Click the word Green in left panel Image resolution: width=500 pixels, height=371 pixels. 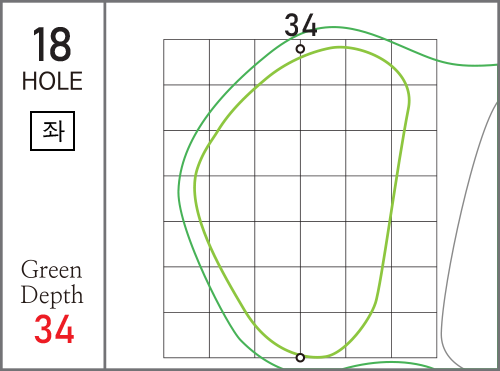point(51,269)
